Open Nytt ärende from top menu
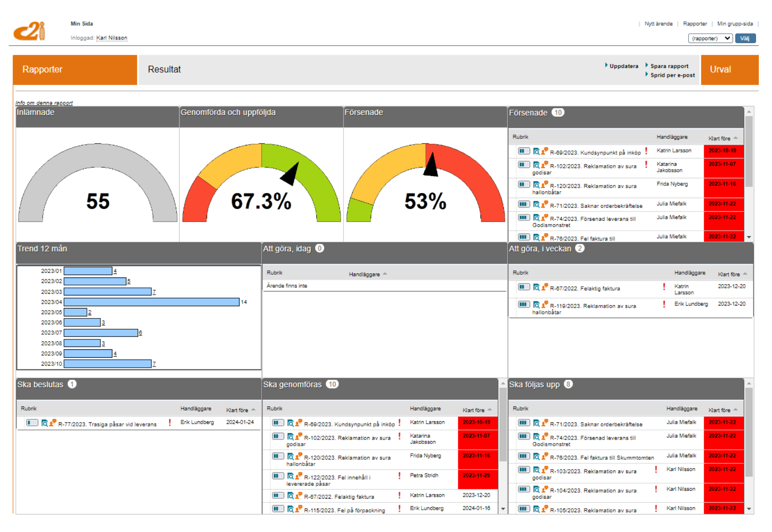Image resolution: width=772 pixels, height=532 pixels. 658,24
